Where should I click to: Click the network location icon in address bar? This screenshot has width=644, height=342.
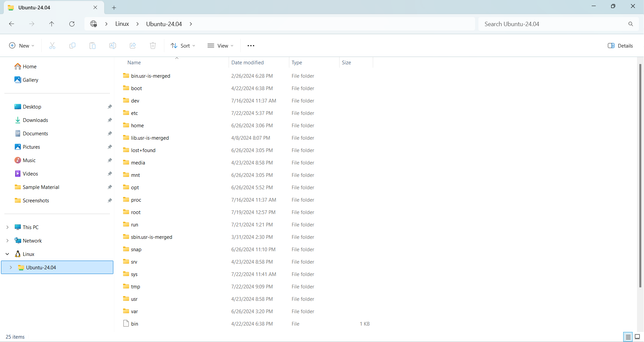94,24
